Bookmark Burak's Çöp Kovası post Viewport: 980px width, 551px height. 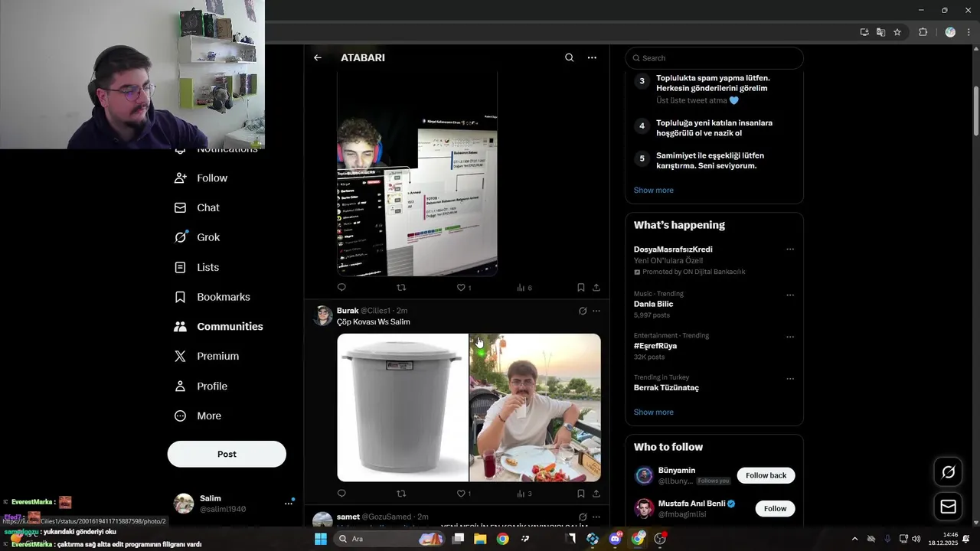pyautogui.click(x=580, y=494)
